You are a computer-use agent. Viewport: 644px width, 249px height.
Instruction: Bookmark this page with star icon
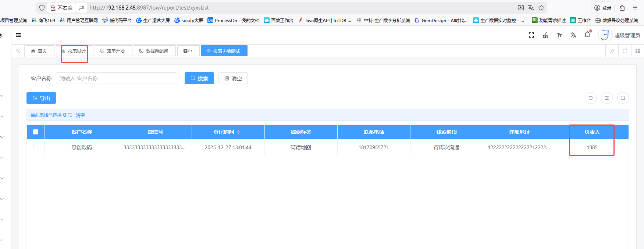tap(541, 8)
